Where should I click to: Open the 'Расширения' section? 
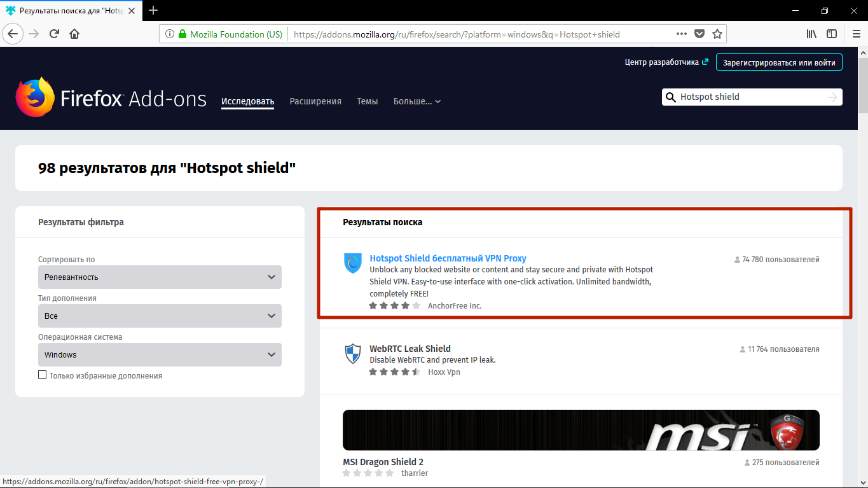click(x=315, y=101)
